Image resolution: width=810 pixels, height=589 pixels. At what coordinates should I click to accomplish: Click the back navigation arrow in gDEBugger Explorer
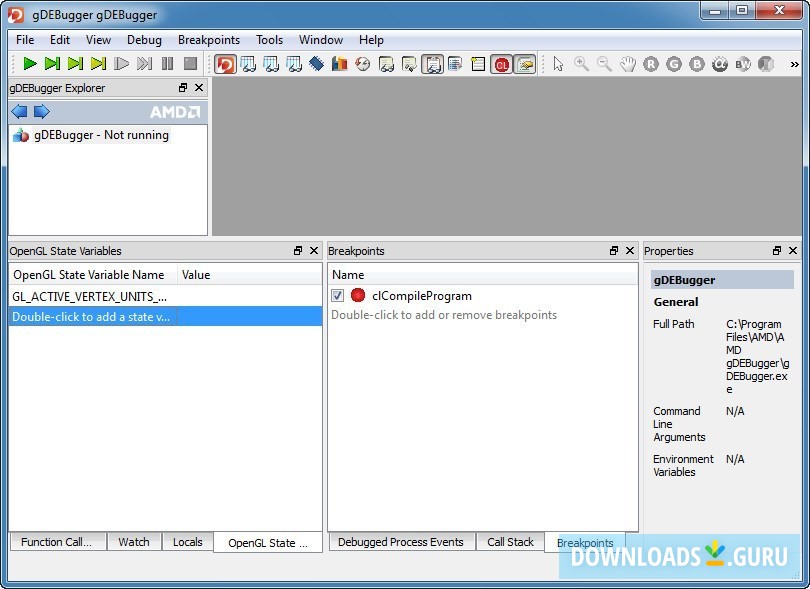coord(18,111)
